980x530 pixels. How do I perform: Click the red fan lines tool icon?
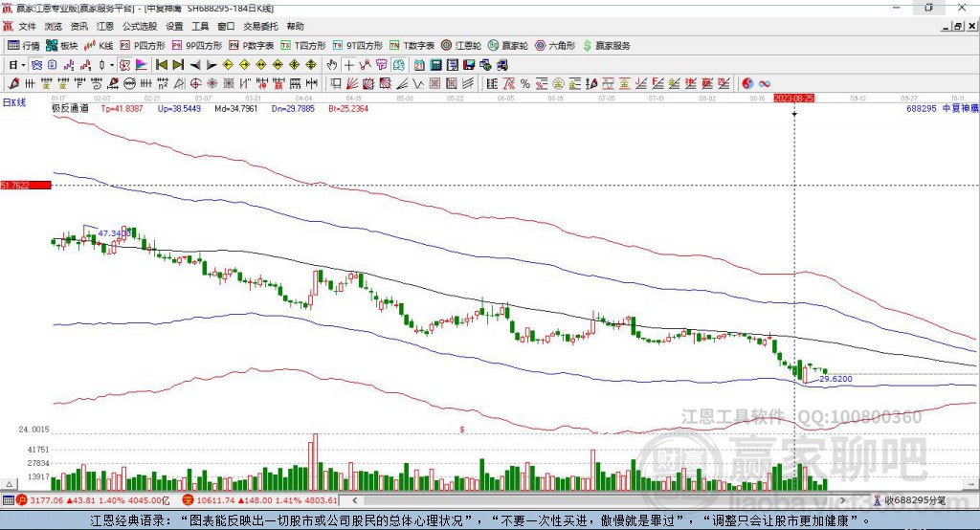click(x=352, y=83)
